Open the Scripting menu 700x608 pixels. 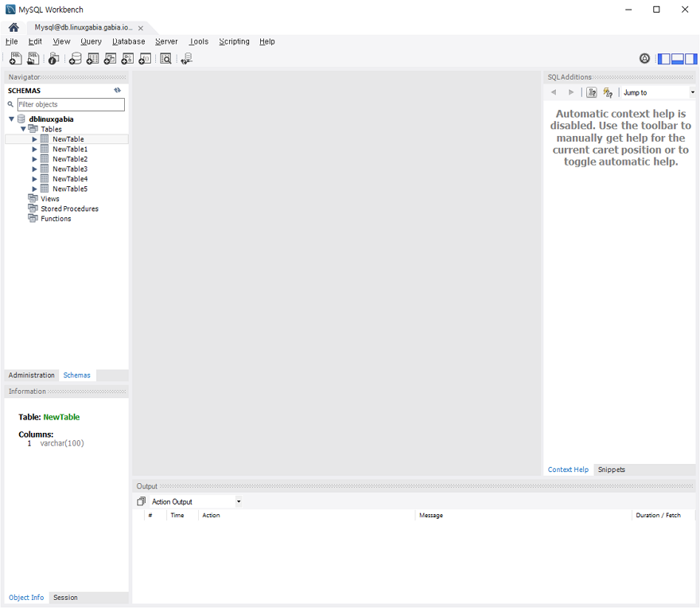tap(234, 41)
